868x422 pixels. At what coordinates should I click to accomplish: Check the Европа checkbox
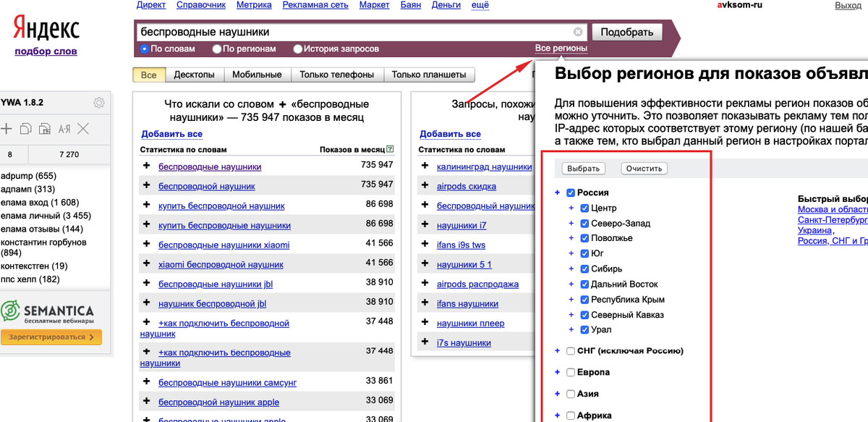pos(571,372)
